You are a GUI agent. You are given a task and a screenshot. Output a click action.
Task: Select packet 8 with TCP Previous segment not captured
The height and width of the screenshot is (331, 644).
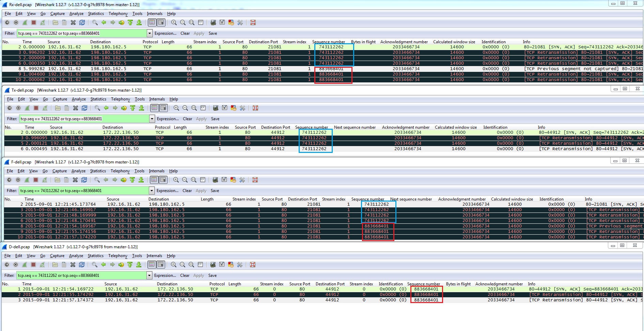pos(238,69)
